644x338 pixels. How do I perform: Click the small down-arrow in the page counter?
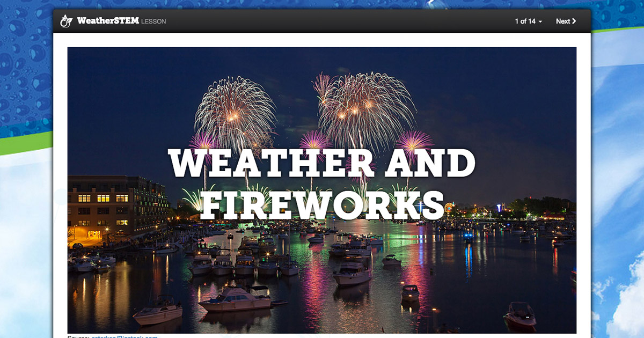(540, 21)
